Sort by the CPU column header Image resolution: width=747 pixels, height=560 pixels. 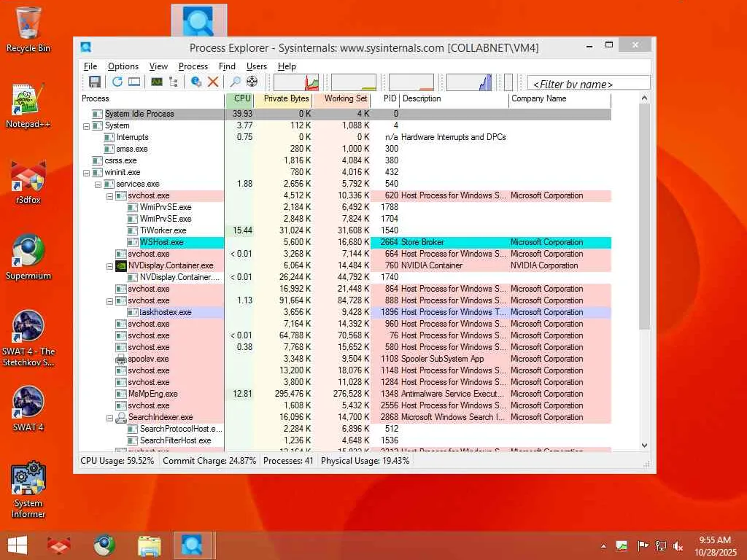click(239, 98)
